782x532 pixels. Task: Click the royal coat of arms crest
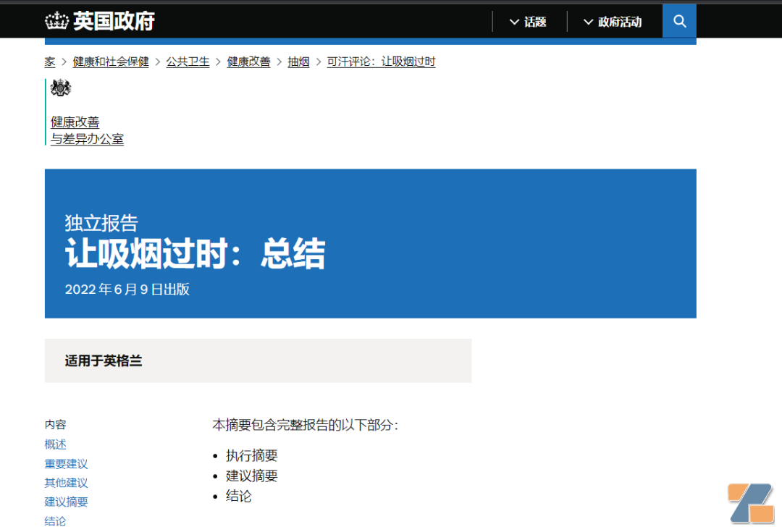[61, 88]
